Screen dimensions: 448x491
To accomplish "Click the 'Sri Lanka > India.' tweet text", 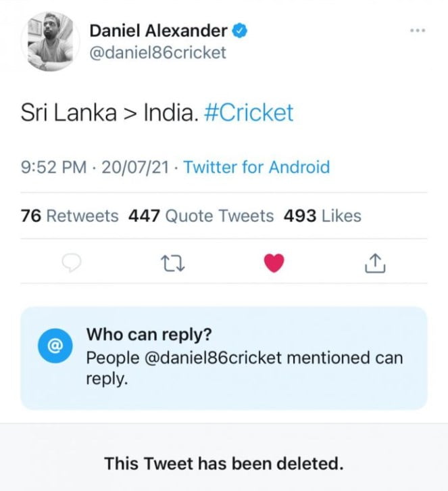I will [109, 112].
